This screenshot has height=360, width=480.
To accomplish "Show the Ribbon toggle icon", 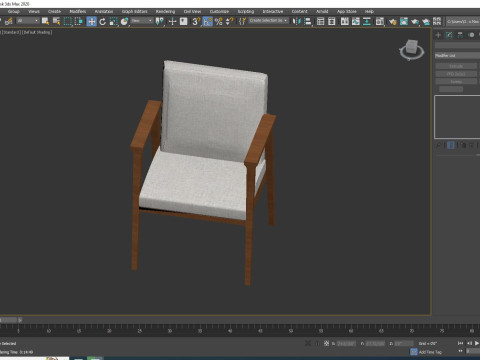I will pyautogui.click(x=344, y=21).
